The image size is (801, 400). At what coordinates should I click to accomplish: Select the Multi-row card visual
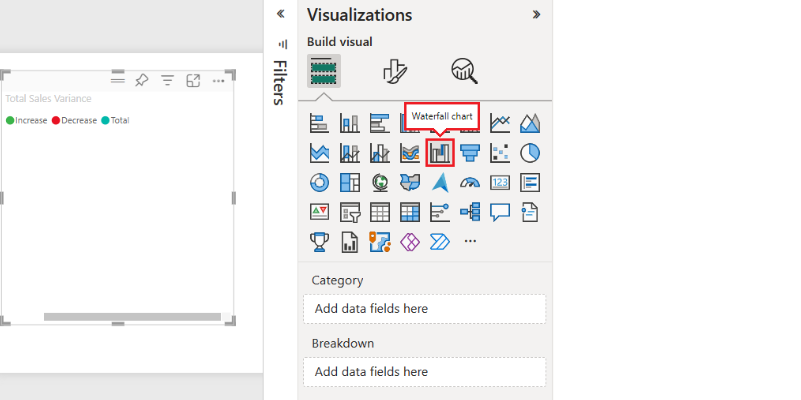tap(530, 182)
